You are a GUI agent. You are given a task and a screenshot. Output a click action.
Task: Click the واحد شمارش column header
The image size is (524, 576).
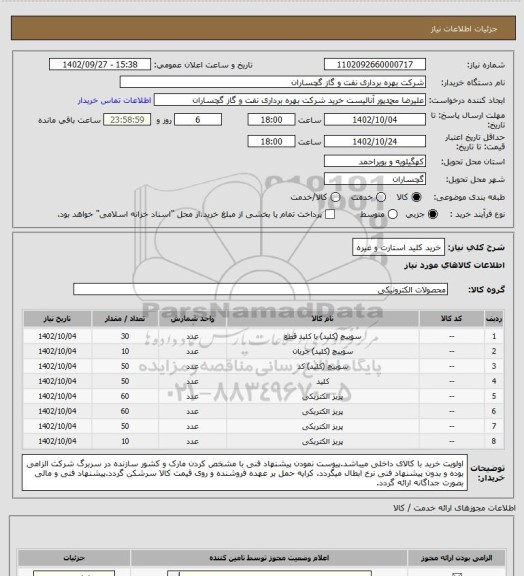(x=193, y=318)
